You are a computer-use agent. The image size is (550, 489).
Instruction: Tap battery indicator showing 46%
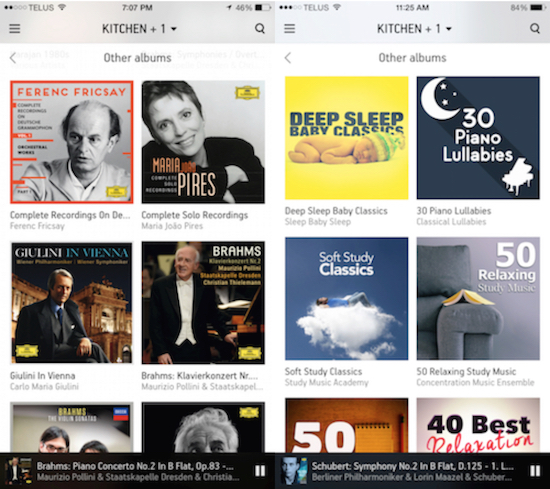[253, 7]
